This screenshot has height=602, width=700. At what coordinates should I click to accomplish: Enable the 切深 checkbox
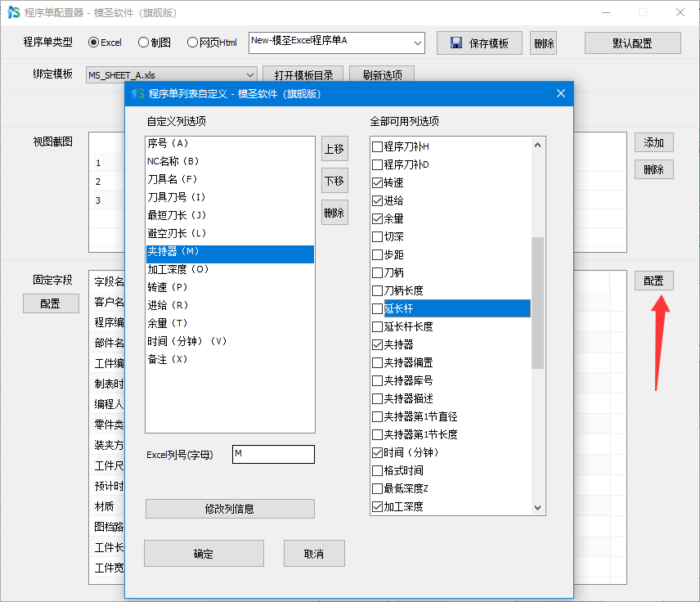(377, 236)
